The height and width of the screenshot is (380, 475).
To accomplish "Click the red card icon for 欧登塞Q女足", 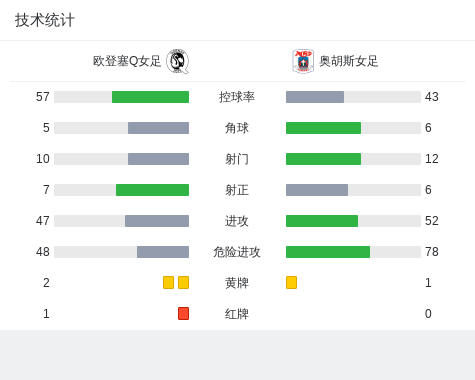I will click(183, 314).
